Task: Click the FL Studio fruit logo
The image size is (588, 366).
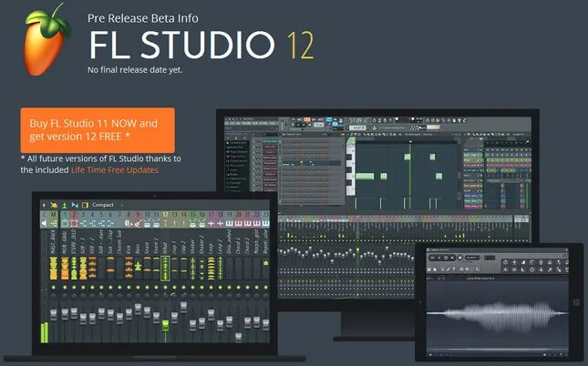Action: click(46, 40)
